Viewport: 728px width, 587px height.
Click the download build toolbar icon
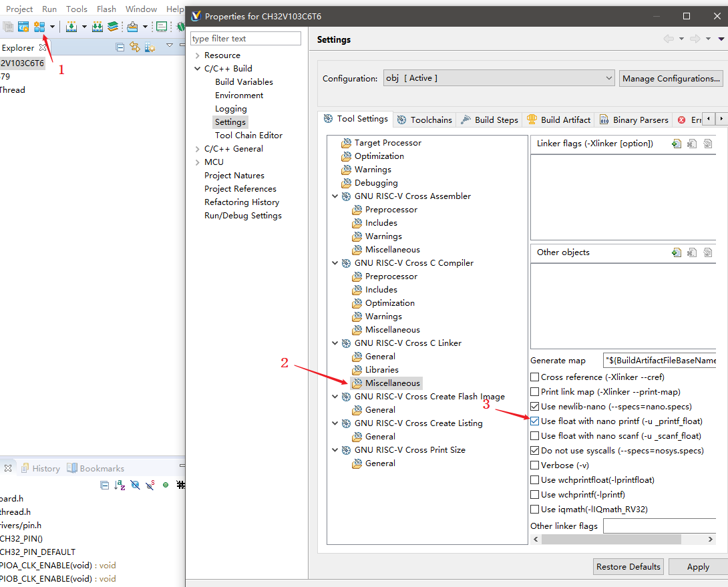point(71,27)
